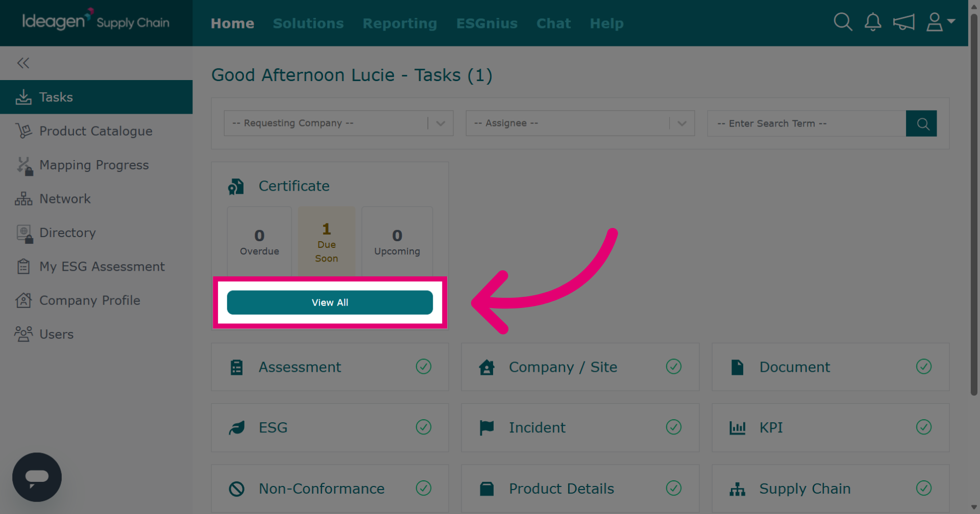Click the Document check circle
Image resolution: width=980 pixels, height=514 pixels.
point(924,367)
